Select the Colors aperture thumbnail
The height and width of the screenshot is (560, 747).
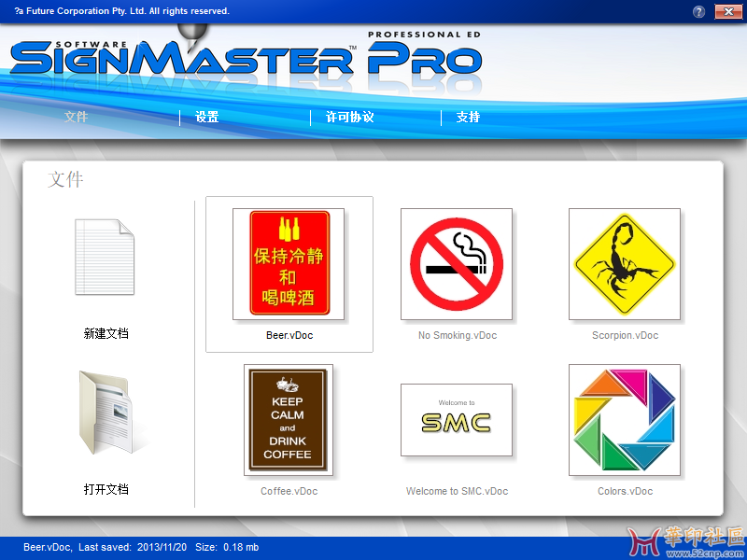[625, 420]
